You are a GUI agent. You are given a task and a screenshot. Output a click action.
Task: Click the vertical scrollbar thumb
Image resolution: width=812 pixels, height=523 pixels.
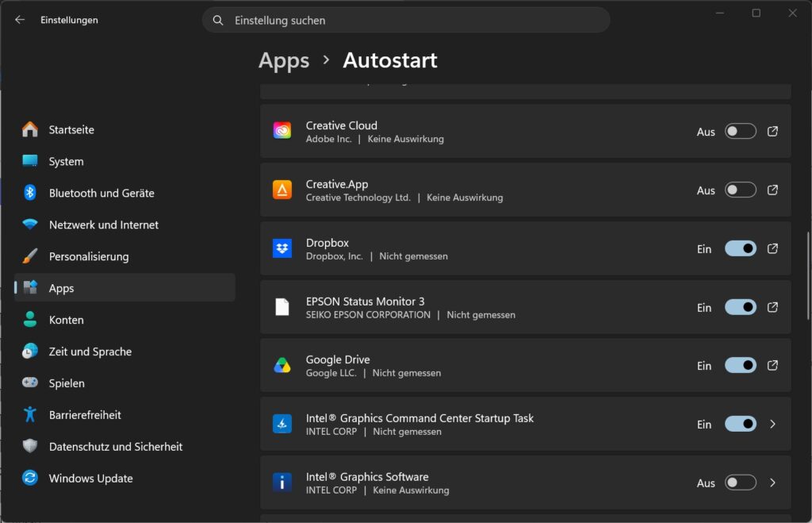click(808, 275)
